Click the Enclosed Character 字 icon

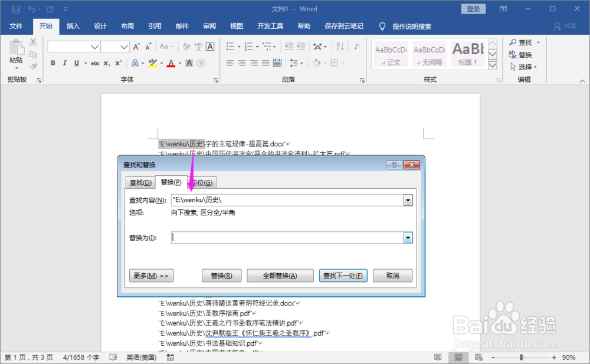coord(201,63)
